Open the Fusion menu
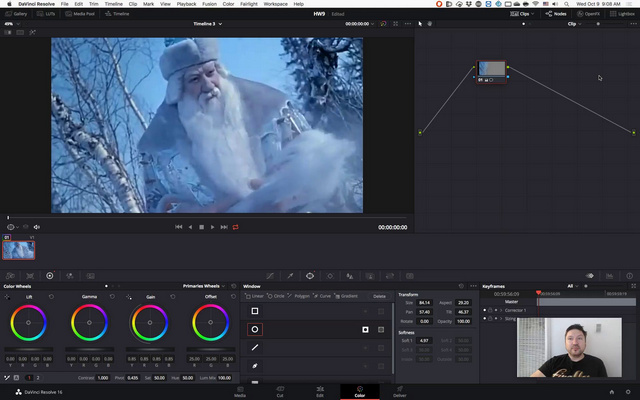This screenshot has height=400, width=640. point(210,4)
